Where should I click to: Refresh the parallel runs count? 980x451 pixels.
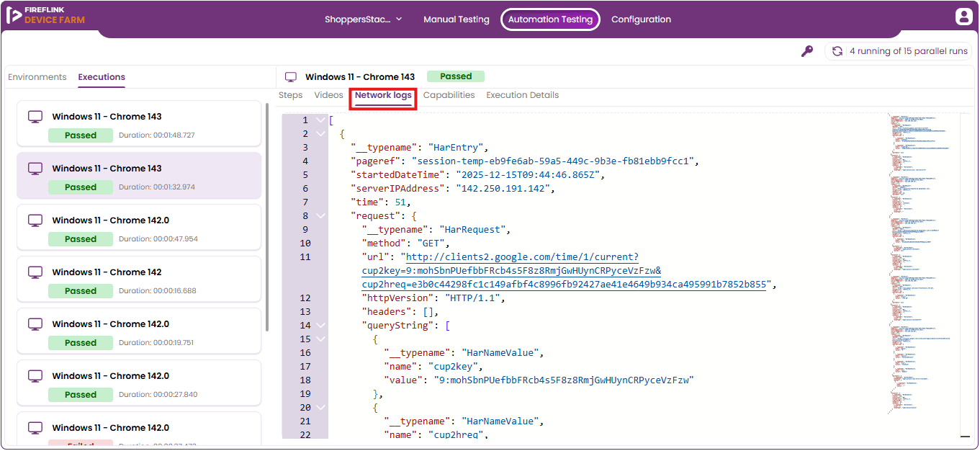tap(837, 51)
